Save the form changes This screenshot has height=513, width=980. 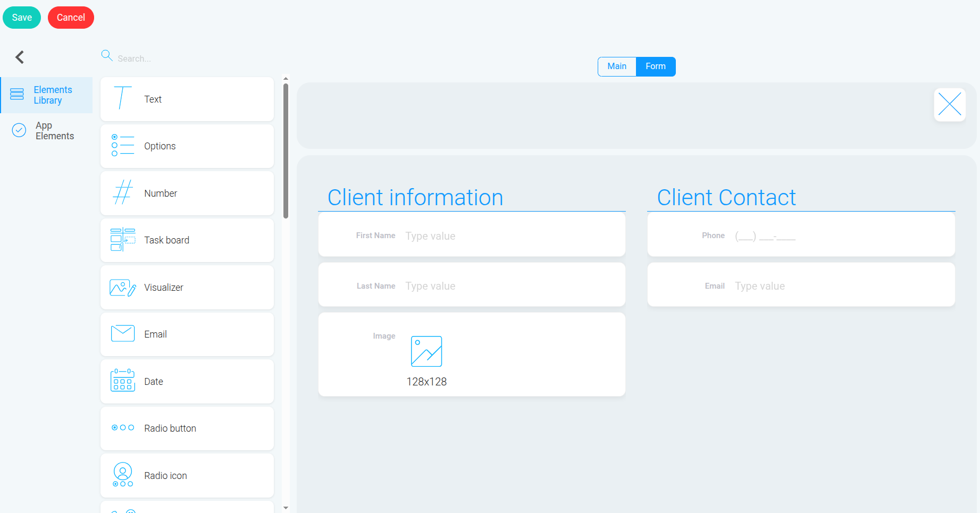pos(22,18)
